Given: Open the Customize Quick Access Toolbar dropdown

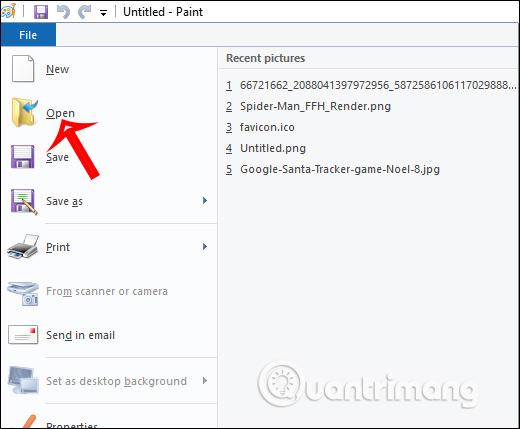Looking at the screenshot, I should click(103, 13).
